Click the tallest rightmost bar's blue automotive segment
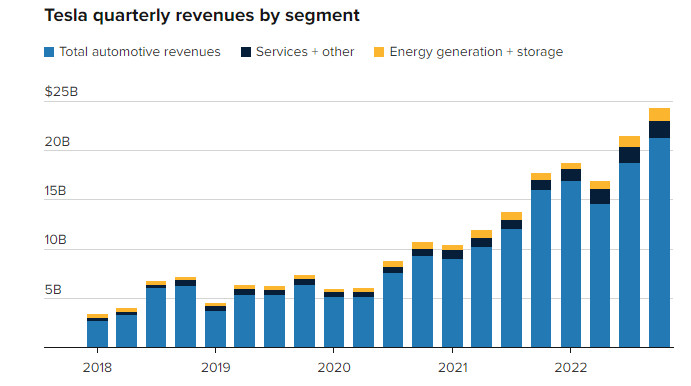The image size is (691, 386). coord(659,242)
